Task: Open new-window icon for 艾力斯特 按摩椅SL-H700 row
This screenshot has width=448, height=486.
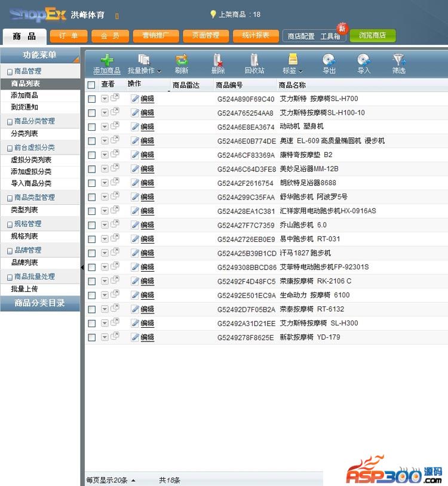Action: [115, 99]
